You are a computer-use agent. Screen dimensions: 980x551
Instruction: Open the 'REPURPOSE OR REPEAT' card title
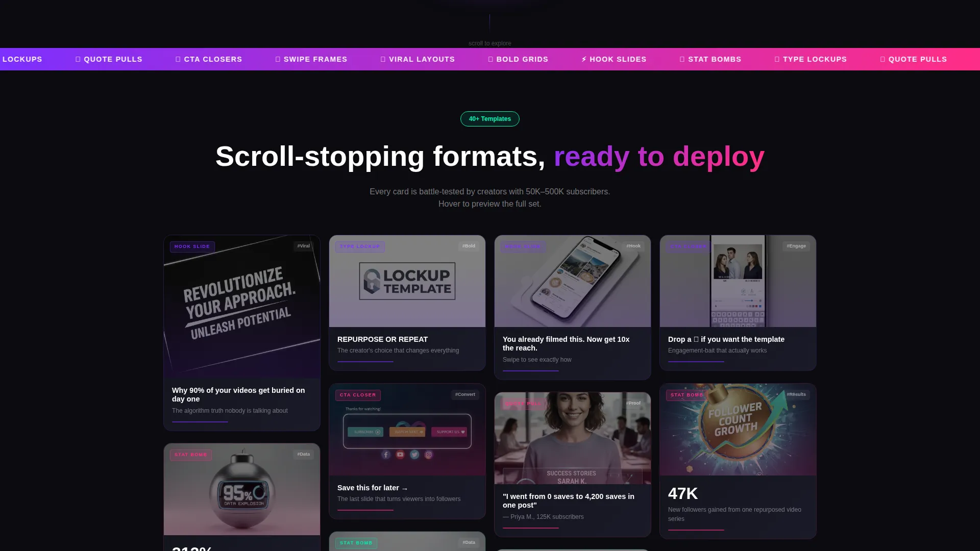pos(382,339)
